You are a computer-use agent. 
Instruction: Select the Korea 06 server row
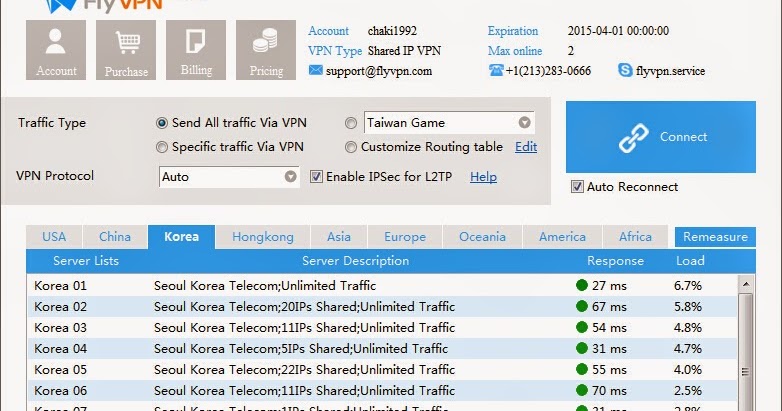(382, 390)
